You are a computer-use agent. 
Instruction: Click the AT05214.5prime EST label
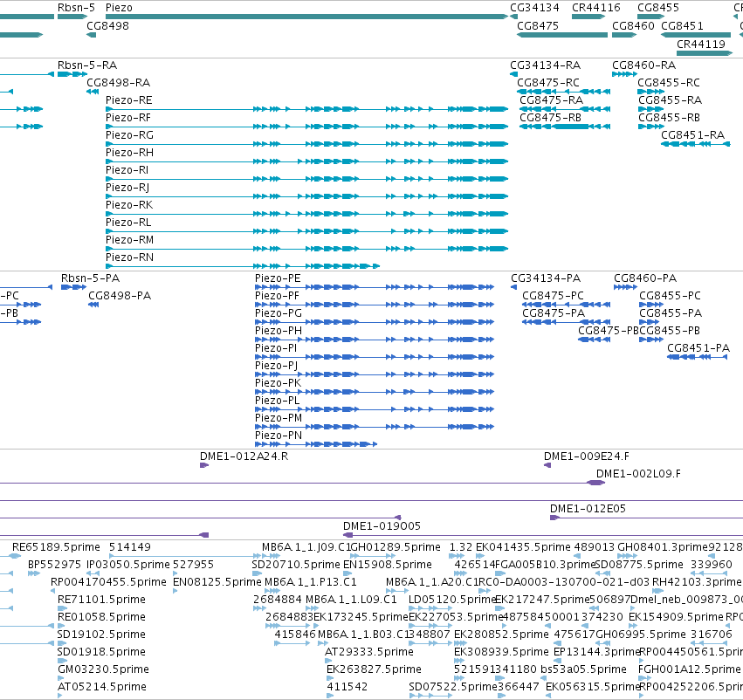pyautogui.click(x=102, y=687)
